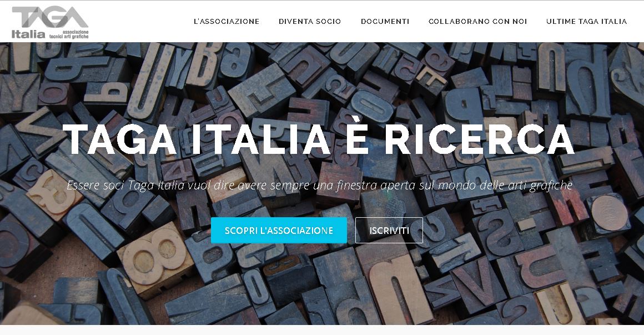The width and height of the screenshot is (644, 335).
Task: Open ULTIME TAGA ITALIA section
Action: [586, 21]
